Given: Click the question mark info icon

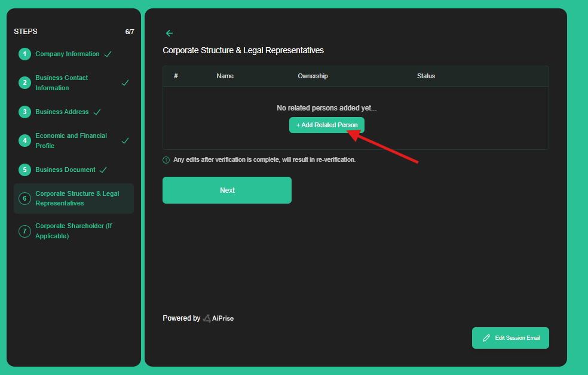Looking at the screenshot, I should [166, 160].
